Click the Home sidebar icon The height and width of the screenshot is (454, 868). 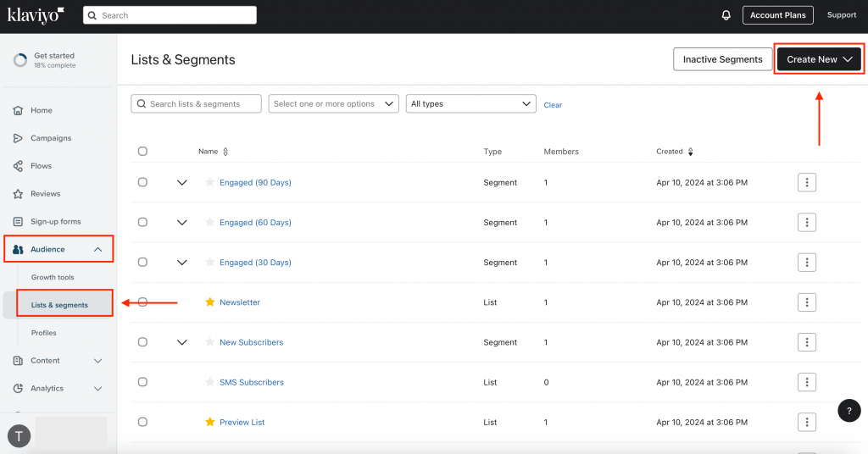(18, 111)
